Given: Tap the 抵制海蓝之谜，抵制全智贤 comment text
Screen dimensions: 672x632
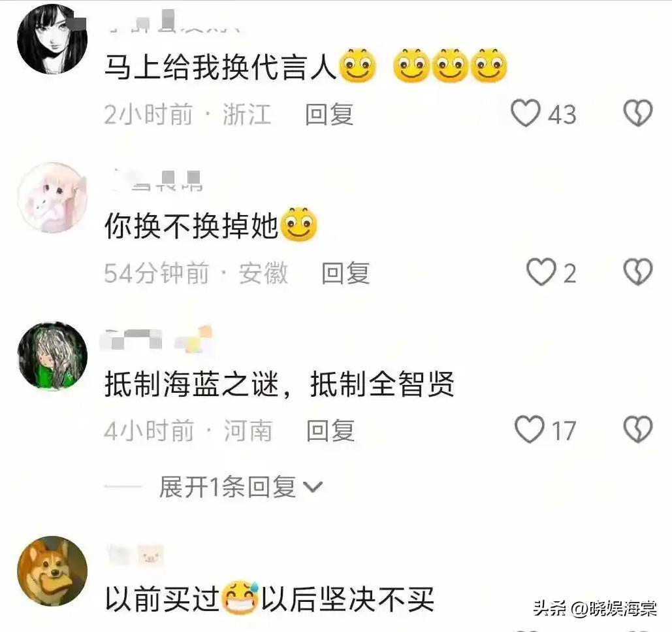Looking at the screenshot, I should click(x=279, y=384).
